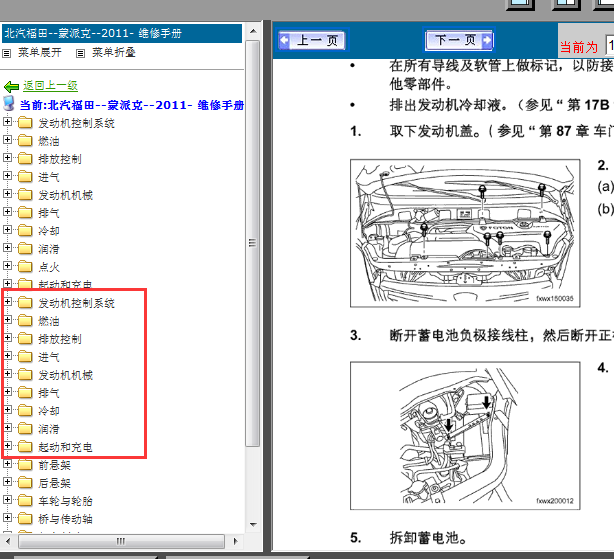Click the 当前:北汽福田--蒙派克--2011- 维修手册 heading
Viewport: 614px width, 559px height.
click(x=132, y=105)
